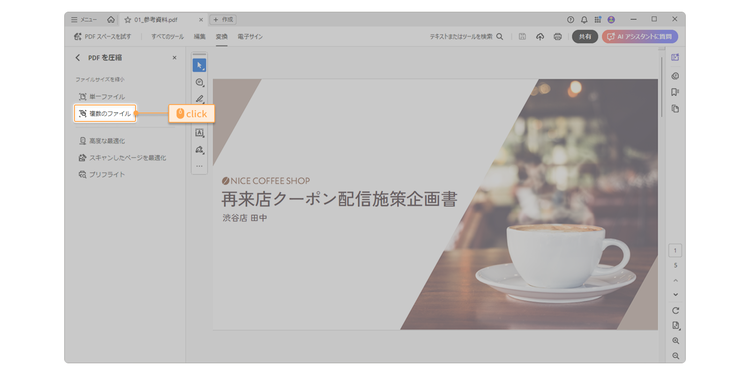Screen dimensions: 750x375
Task: Click PDF スペースを試す
Action: (x=102, y=36)
